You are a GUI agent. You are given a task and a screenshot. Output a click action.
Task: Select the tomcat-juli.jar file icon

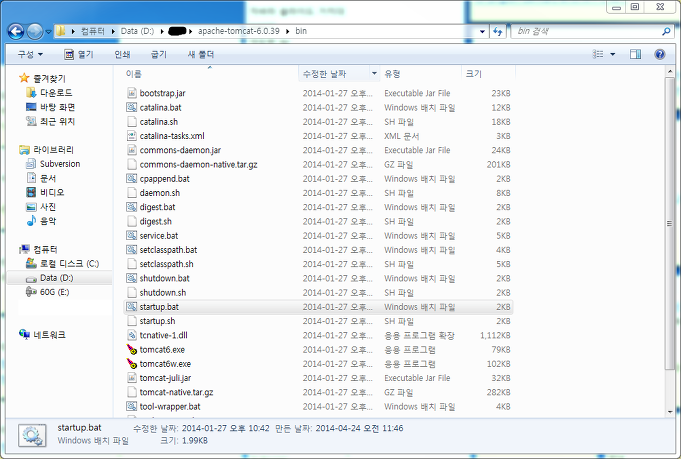coord(132,378)
